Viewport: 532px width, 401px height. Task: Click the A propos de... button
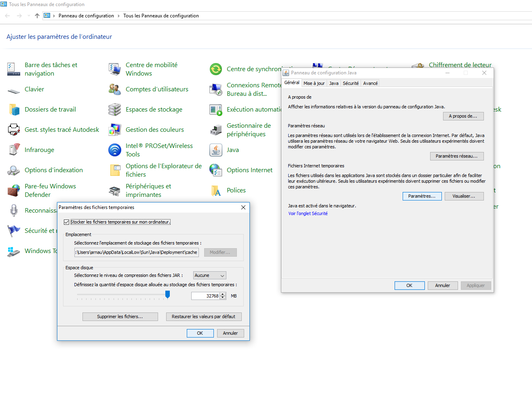point(463,116)
